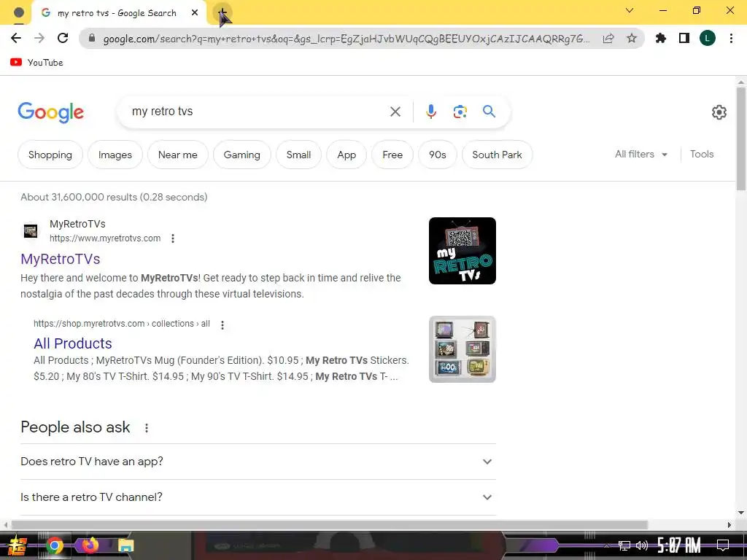The image size is (747, 560).
Task: Bookmark this page with the star
Action: [x=632, y=38]
